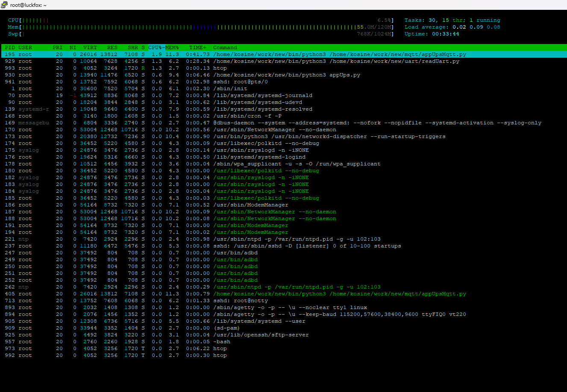This screenshot has width=567, height=392.
Task: Click the Command column header
Action: tap(225, 47)
